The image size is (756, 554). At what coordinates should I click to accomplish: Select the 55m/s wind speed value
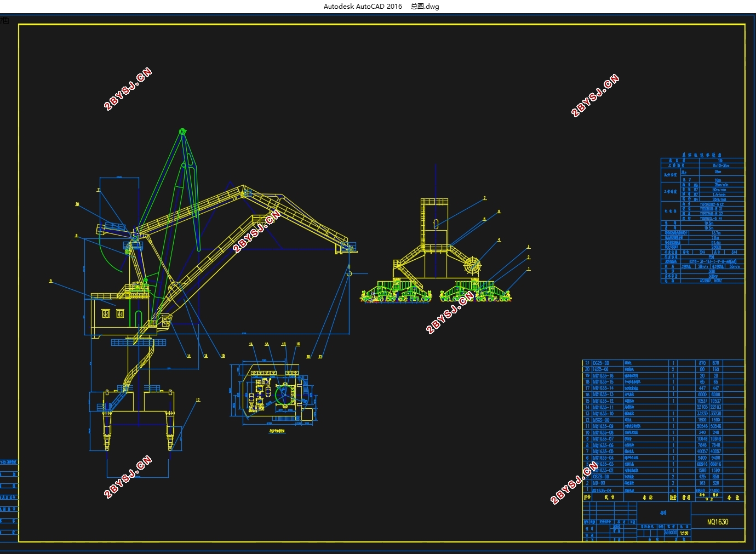pos(735,266)
